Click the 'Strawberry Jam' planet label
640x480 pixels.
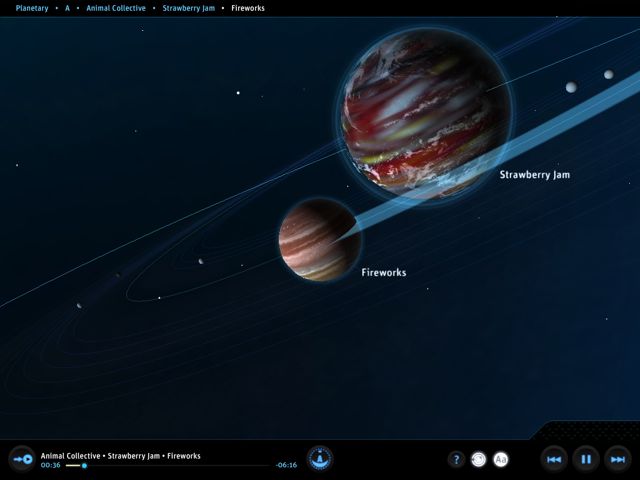[535, 175]
